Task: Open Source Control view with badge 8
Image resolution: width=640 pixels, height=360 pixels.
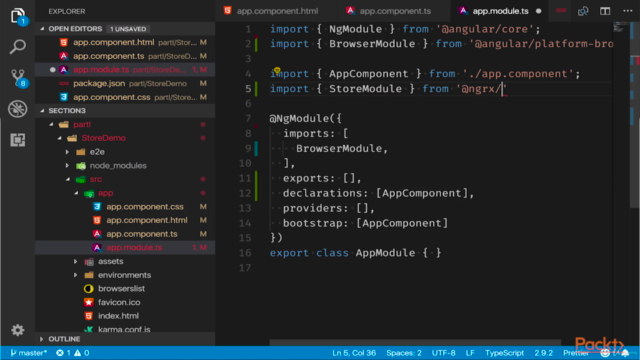Action: [x=18, y=78]
